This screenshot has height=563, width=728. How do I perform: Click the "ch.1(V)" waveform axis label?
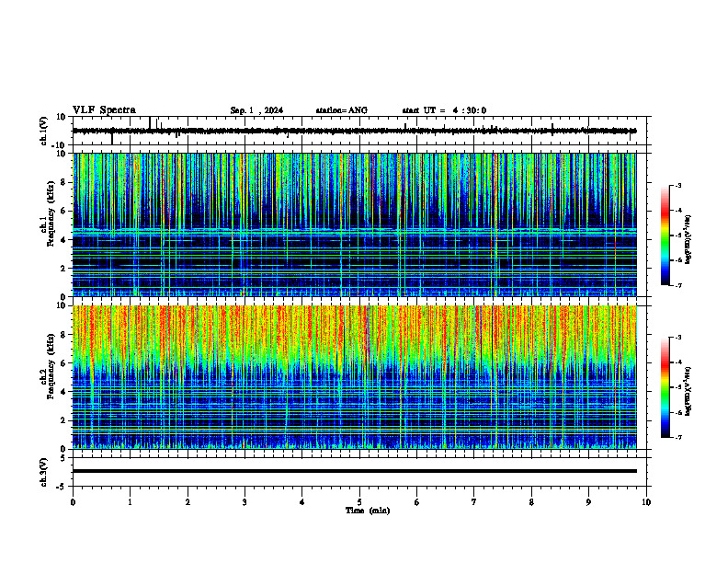point(44,131)
